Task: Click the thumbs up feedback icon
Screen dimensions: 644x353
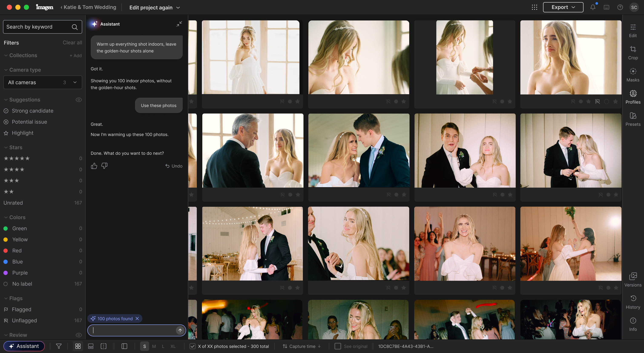Action: [94, 166]
